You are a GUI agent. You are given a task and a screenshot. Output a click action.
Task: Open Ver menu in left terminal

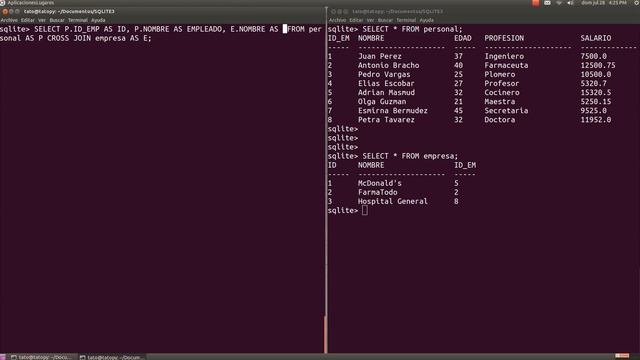click(42, 20)
